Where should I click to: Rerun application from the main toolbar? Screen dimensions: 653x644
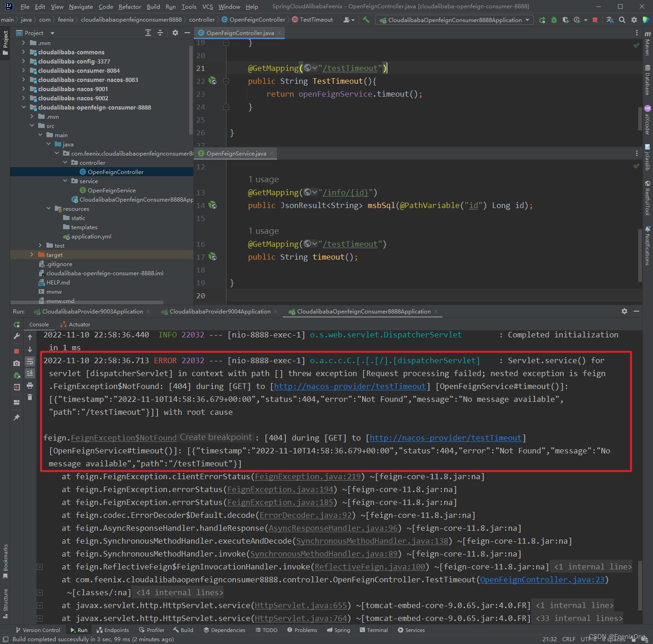click(x=542, y=20)
